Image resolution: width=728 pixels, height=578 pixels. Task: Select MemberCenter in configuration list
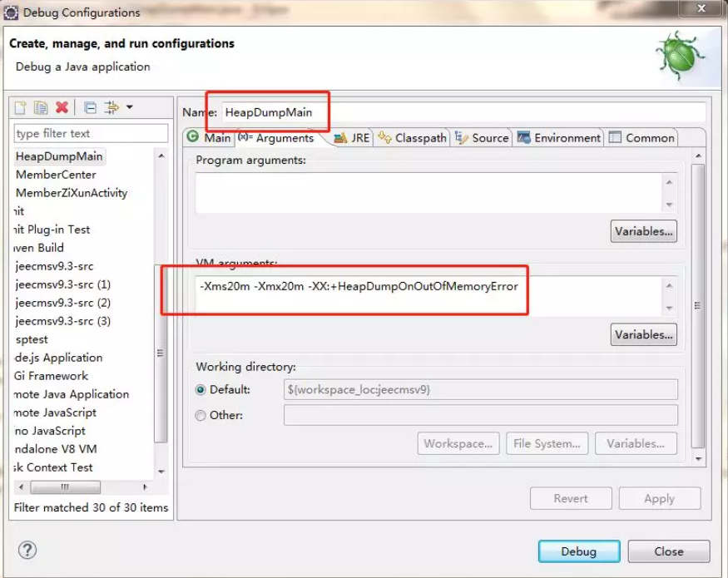click(56, 175)
